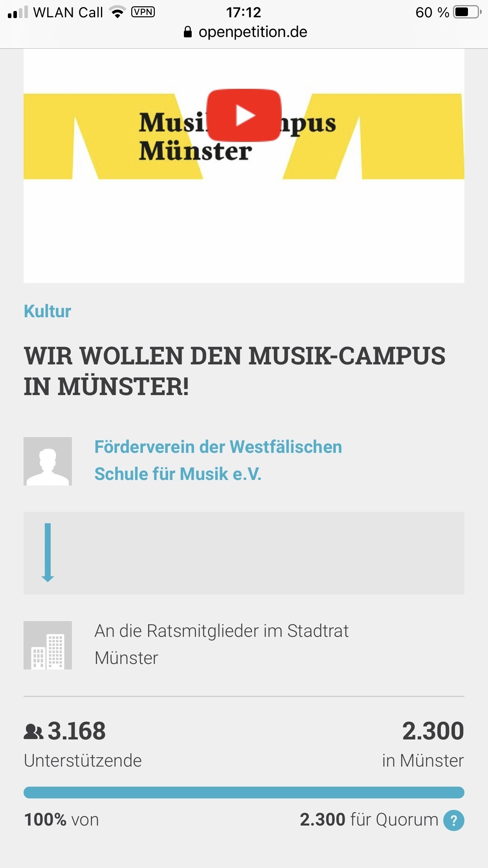Screen dimensions: 488x868
Task: Open the quorum help question mark
Action: (453, 820)
